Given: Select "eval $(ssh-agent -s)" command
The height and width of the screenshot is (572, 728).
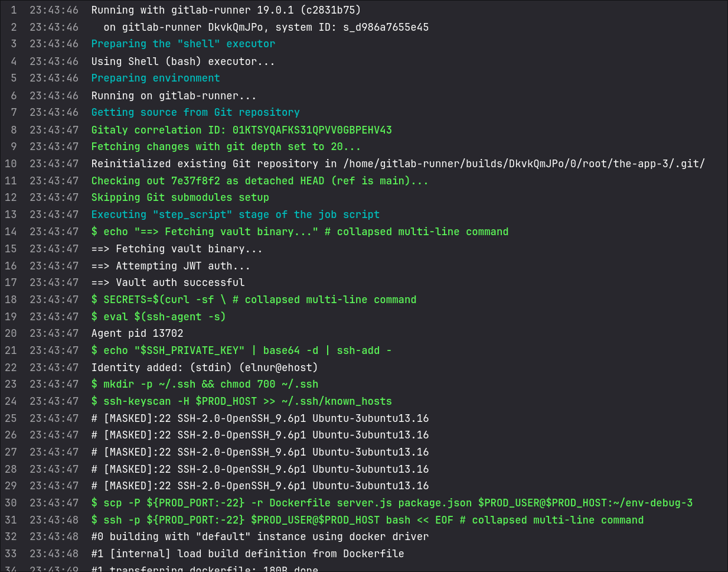Looking at the screenshot, I should pos(158,317).
